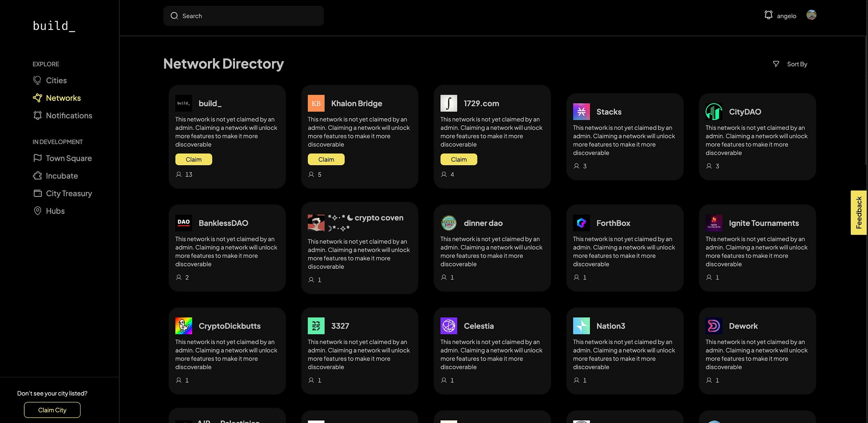Click the Town Square flag icon
This screenshot has width=868, height=423.
point(37,158)
